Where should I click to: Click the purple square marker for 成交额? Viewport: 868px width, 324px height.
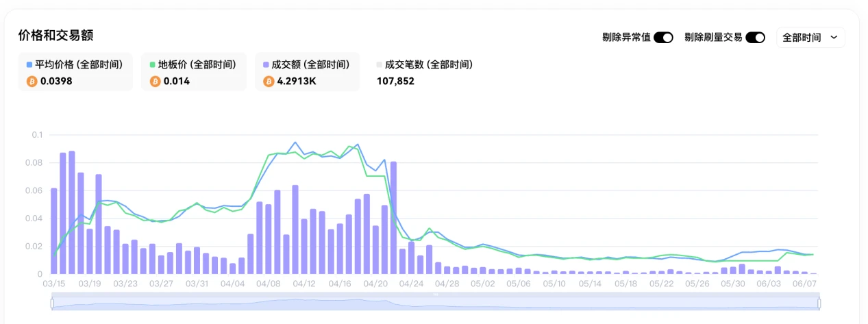tap(266, 65)
